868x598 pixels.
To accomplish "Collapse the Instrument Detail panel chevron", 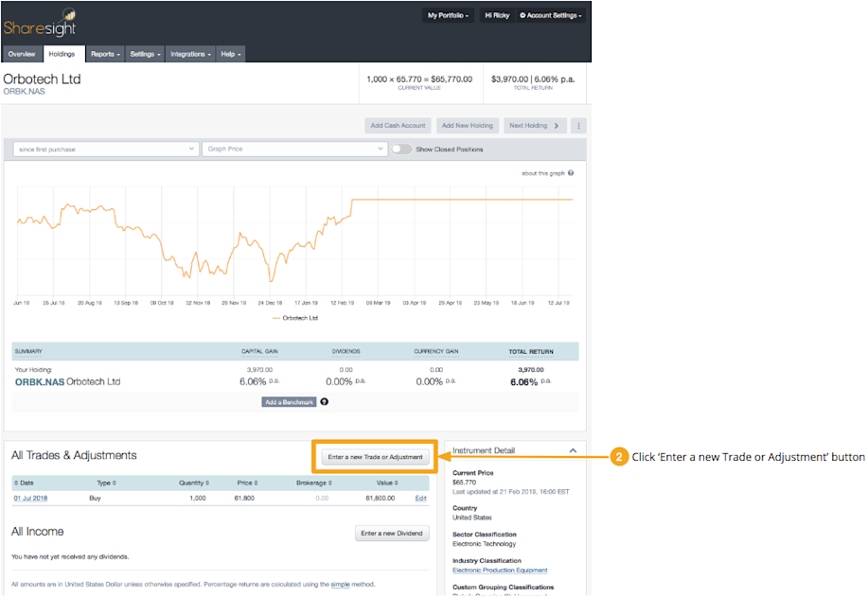I will pos(573,450).
